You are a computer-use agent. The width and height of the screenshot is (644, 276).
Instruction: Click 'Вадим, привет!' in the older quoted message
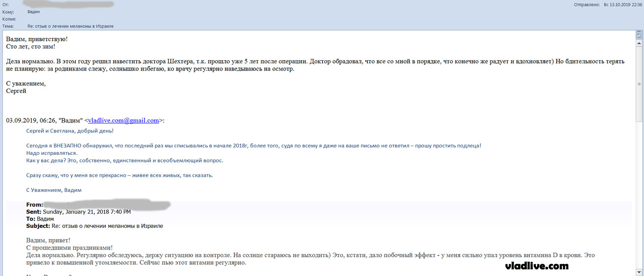(49, 240)
